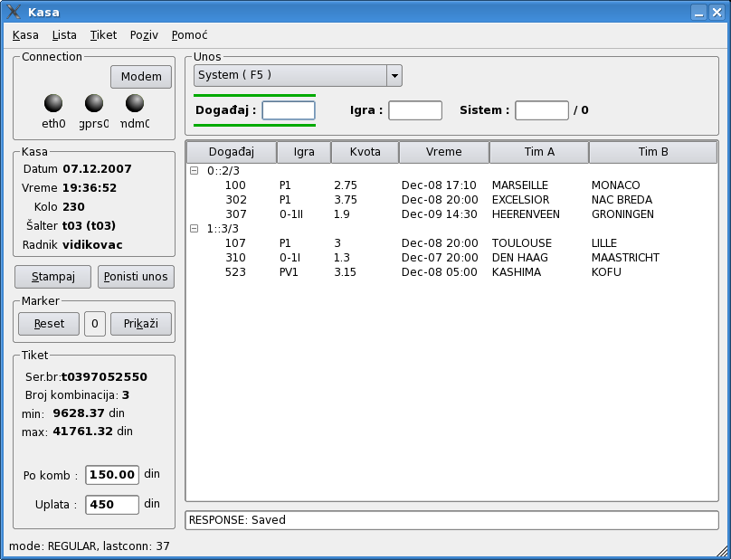Open the Pomoć menu
The image size is (731, 560).
[x=189, y=35]
